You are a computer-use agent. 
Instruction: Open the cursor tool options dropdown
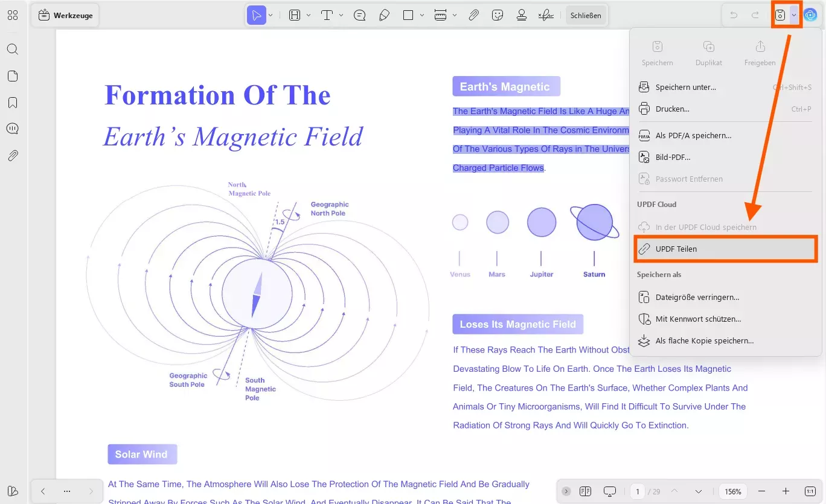(271, 16)
